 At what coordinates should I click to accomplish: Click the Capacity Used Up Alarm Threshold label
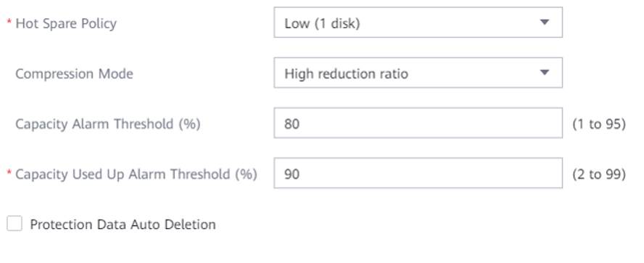coord(136,174)
